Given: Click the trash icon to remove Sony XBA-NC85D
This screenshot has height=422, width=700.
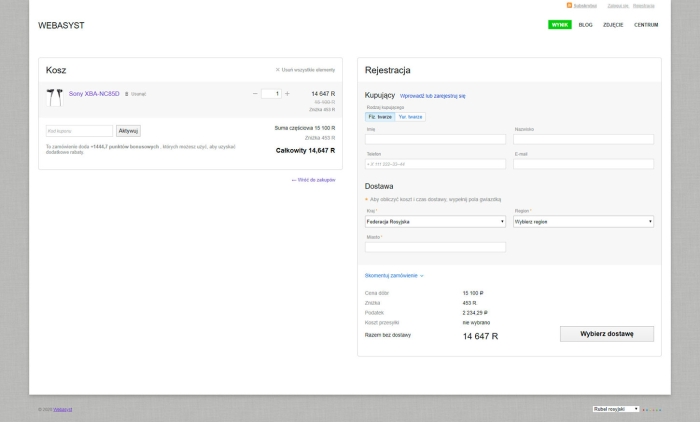Looking at the screenshot, I should 127,94.
